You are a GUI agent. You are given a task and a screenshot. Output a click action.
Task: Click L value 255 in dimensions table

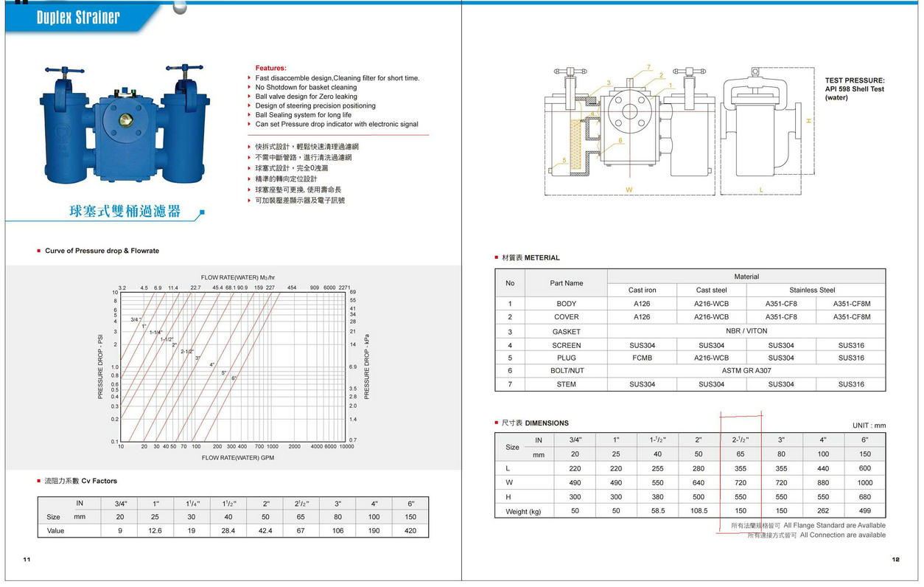[x=657, y=468]
